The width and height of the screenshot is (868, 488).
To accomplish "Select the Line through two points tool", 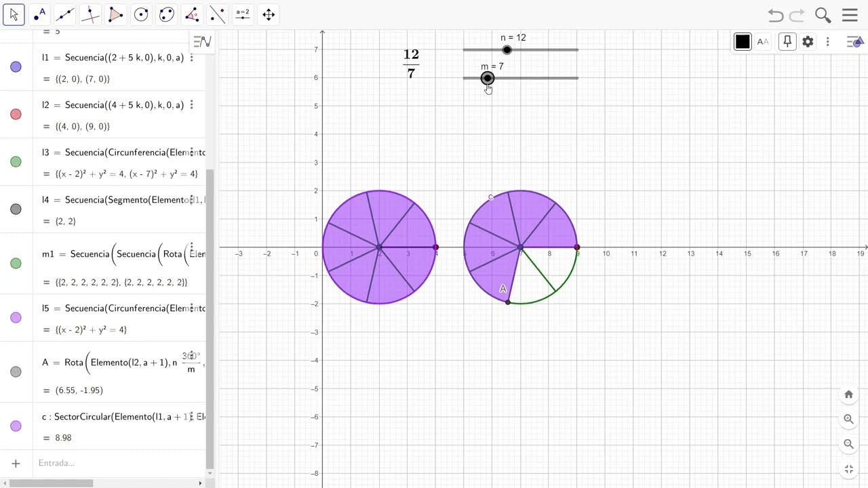I will click(x=64, y=14).
